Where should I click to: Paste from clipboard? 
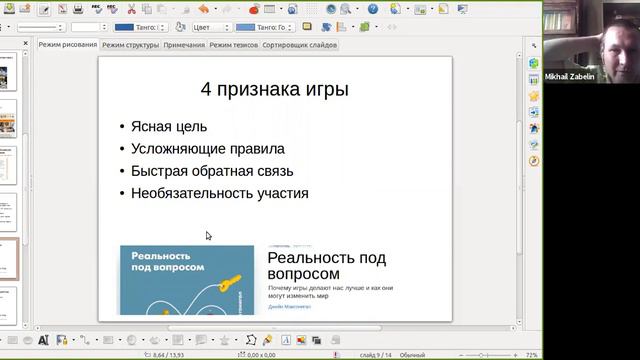162,9
